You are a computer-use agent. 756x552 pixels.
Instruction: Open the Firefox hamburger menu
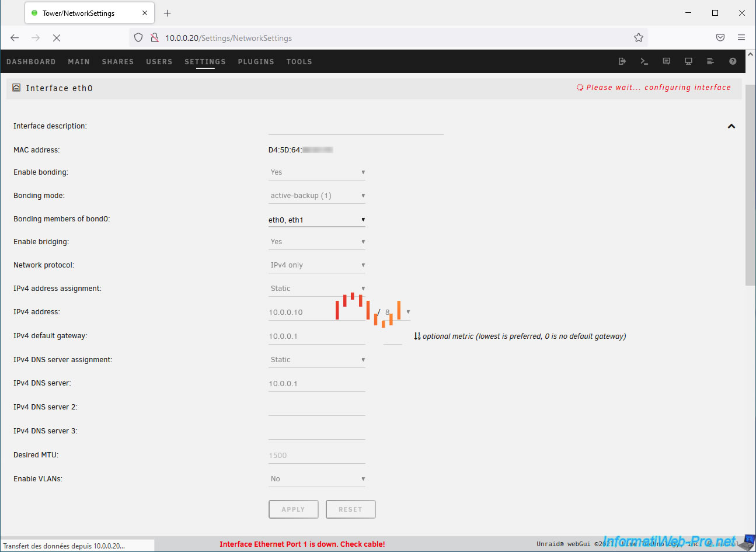[741, 38]
